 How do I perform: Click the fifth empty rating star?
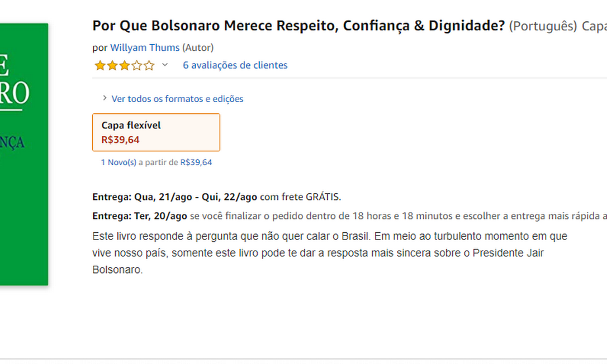pyautogui.click(x=149, y=66)
